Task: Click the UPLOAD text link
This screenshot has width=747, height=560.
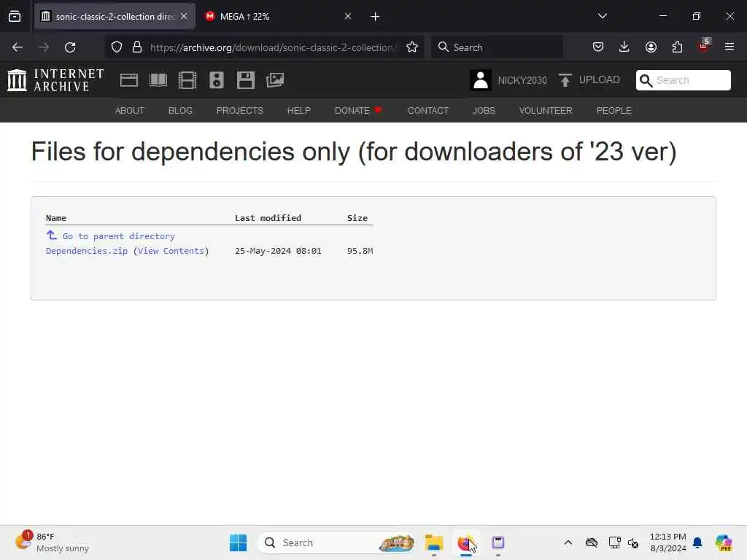Action: (x=600, y=80)
